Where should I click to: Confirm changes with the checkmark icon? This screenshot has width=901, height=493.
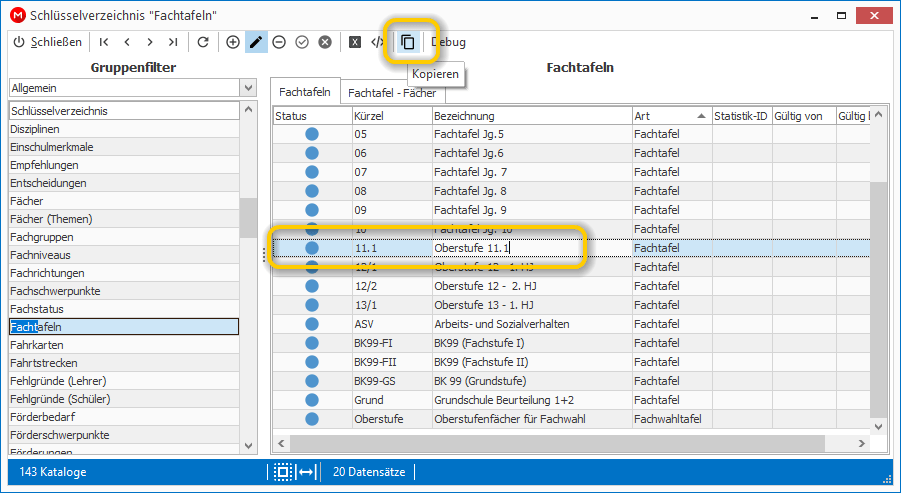[x=302, y=42]
